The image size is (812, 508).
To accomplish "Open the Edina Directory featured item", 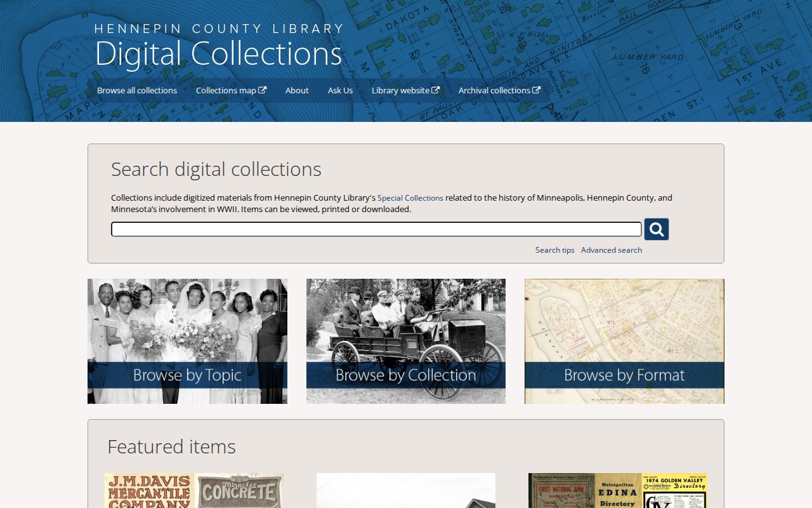I will click(618, 490).
